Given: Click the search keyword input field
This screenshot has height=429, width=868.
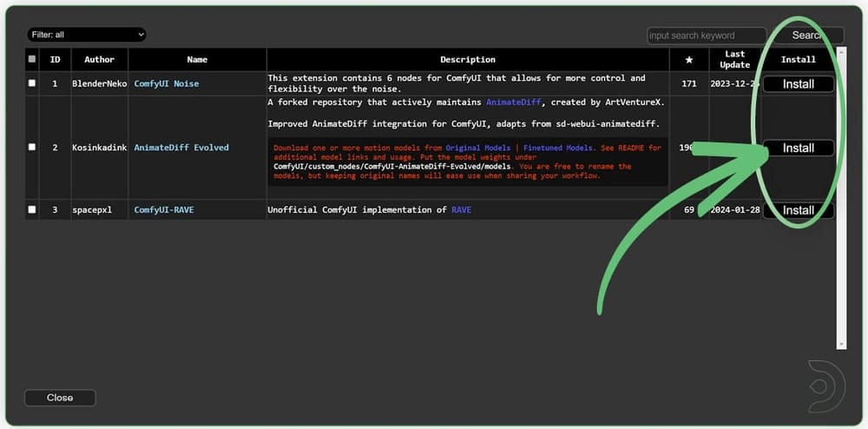Looking at the screenshot, I should click(706, 36).
